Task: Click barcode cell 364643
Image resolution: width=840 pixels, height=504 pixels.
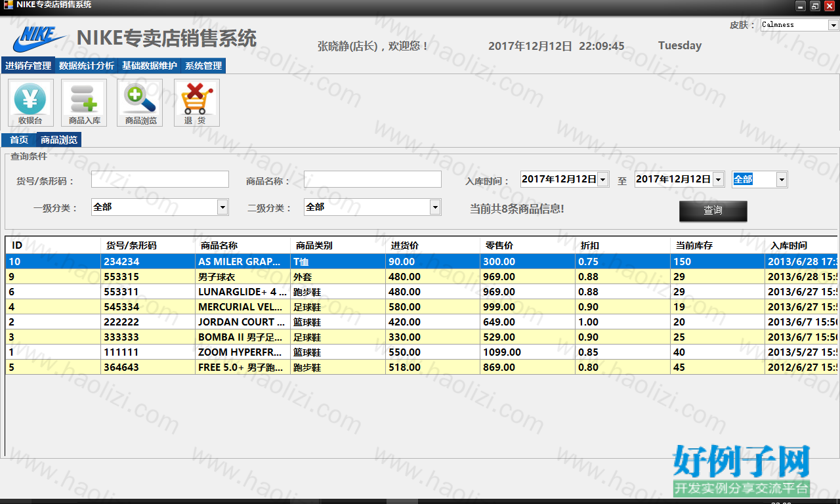Action: click(x=148, y=367)
